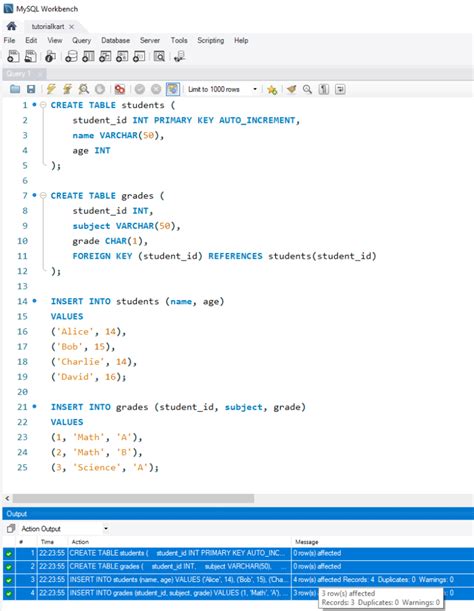474x611 pixels.
Task: Beautify the SQL with the broom icon
Action: coord(291,89)
